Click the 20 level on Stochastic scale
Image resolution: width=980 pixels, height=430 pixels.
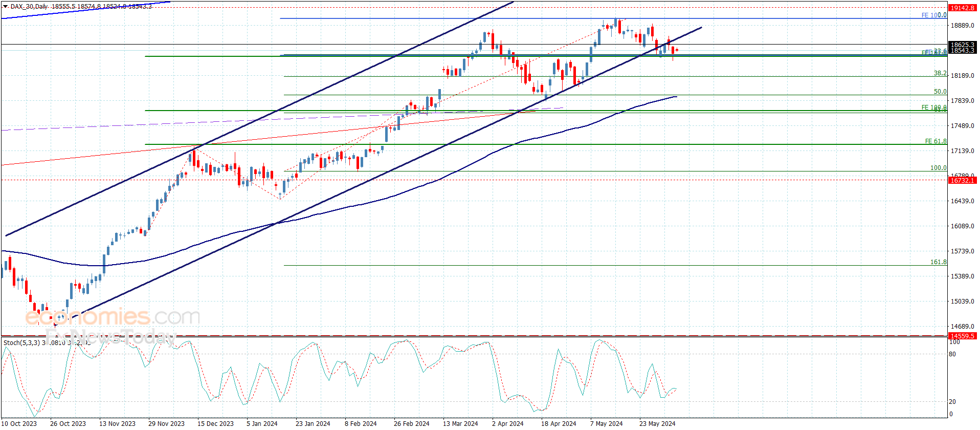(x=952, y=402)
